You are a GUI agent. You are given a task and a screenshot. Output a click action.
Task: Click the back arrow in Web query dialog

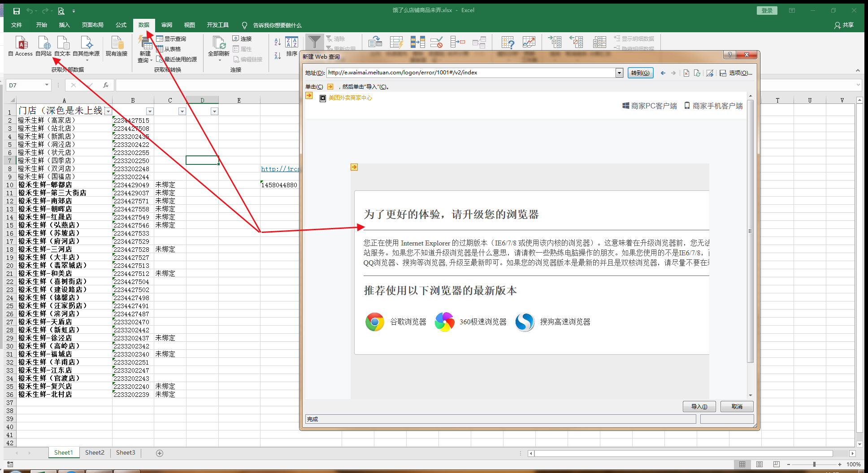[663, 73]
